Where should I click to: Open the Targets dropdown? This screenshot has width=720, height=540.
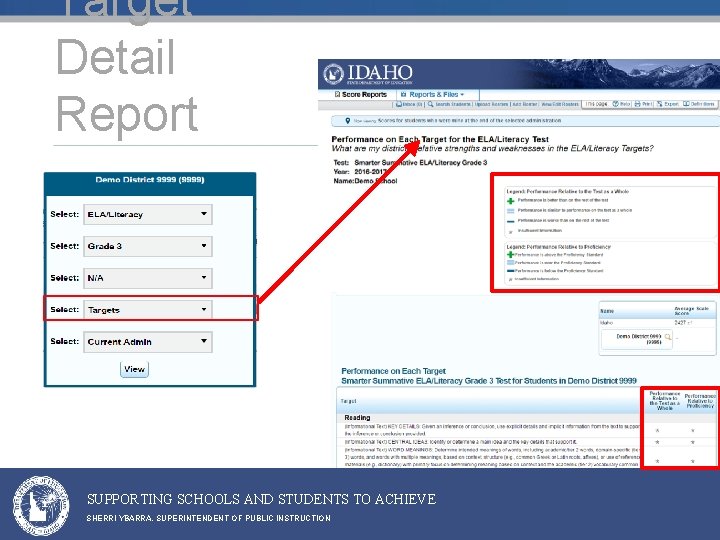coord(148,309)
